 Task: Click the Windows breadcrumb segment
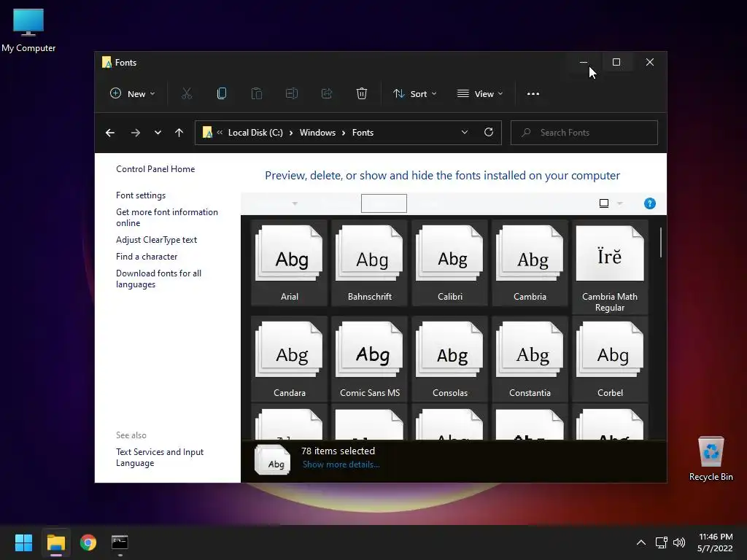point(318,133)
